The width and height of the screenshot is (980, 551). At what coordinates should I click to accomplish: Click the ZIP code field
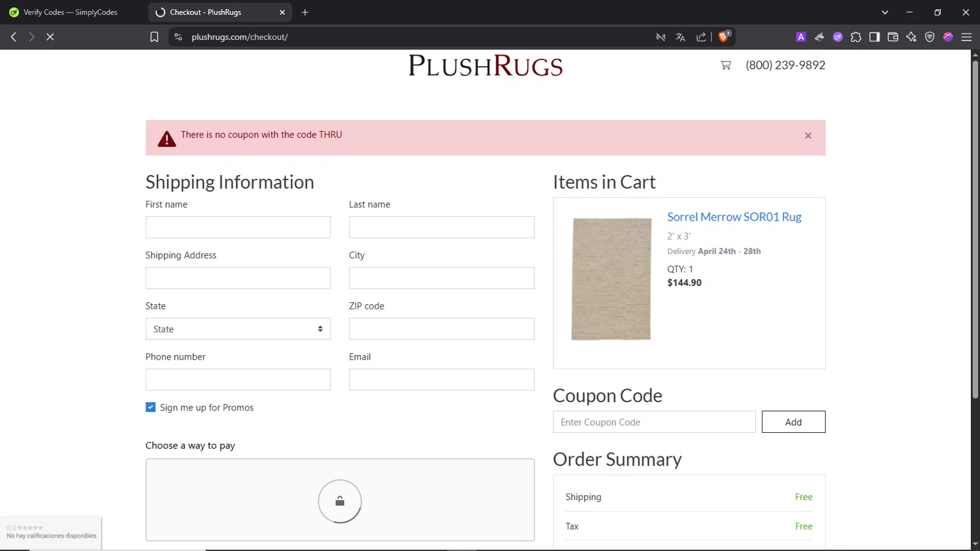pyautogui.click(x=442, y=329)
